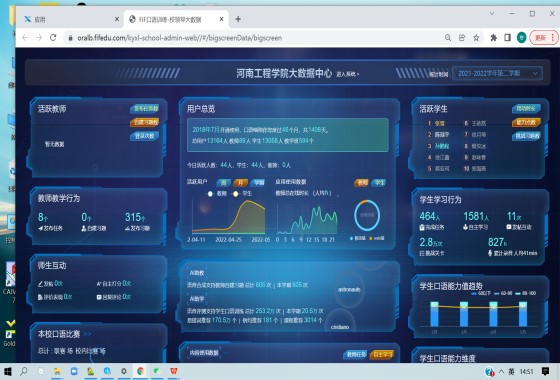Expand the 本校口语比赛 double-arrow
The image size is (560, 380).
(88, 334)
